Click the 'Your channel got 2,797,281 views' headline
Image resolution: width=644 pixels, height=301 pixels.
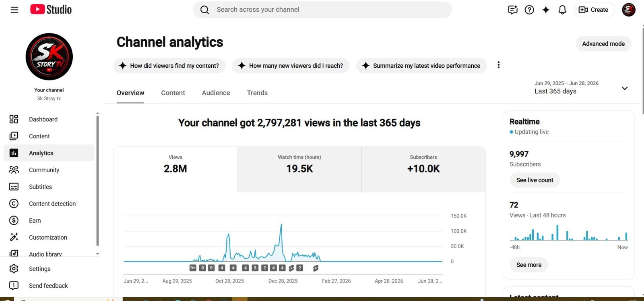(299, 123)
